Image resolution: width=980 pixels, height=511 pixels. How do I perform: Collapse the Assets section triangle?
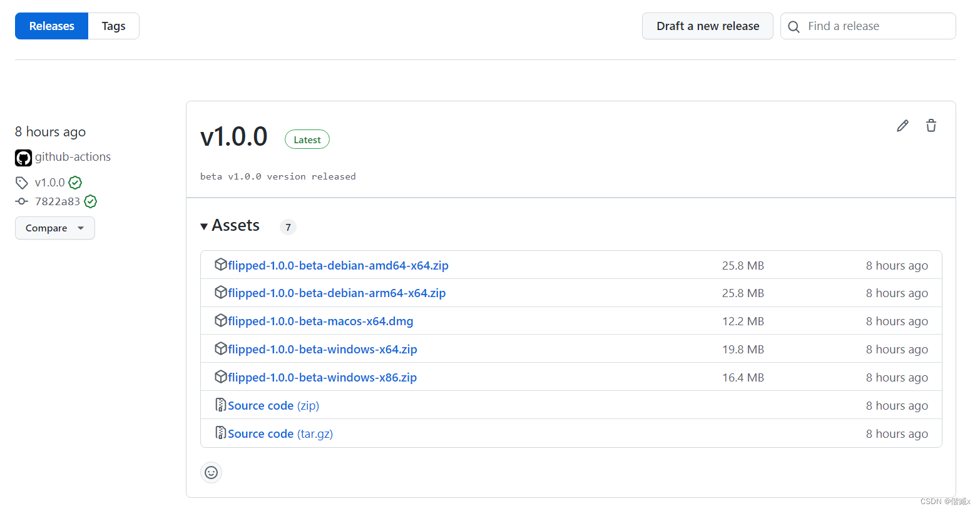pos(204,226)
